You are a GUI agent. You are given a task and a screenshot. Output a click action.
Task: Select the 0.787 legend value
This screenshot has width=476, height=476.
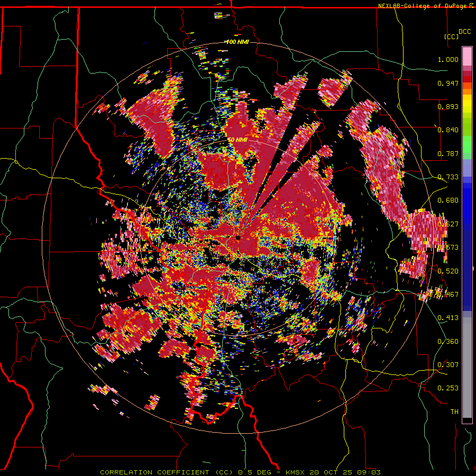coord(448,153)
